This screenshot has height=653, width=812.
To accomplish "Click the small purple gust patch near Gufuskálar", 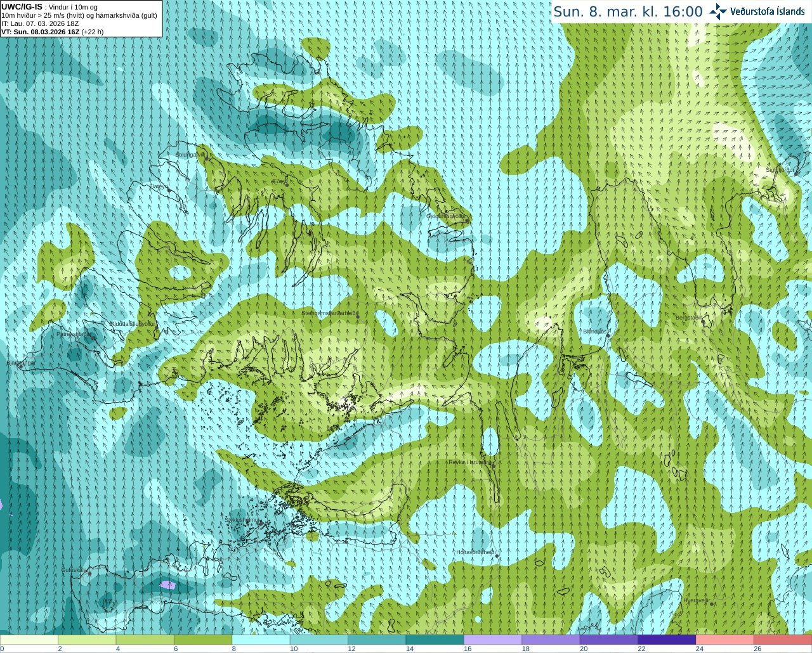I will (168, 585).
